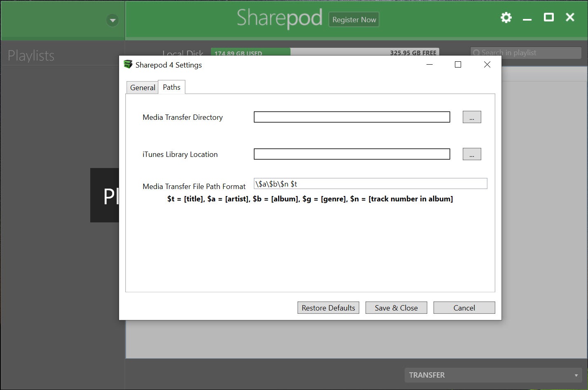588x390 pixels.
Task: Click the Media Transfer Directory field
Action: tap(352, 117)
